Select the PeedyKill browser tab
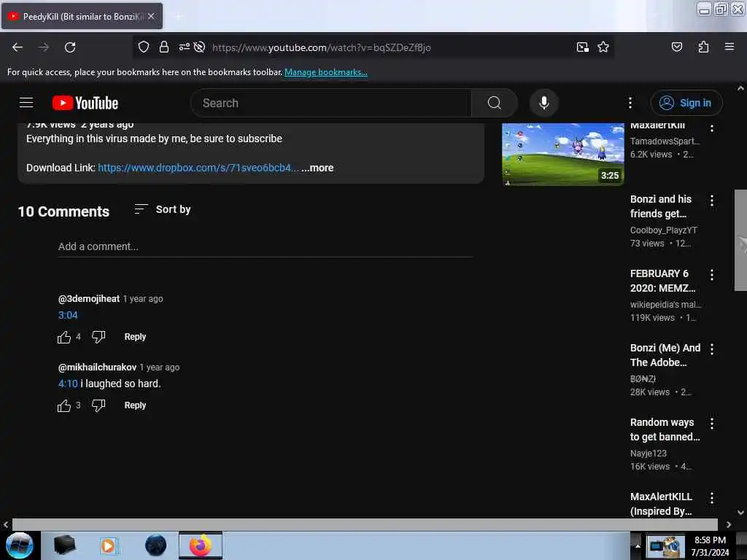Image resolution: width=747 pixels, height=560 pixels. tap(82, 16)
